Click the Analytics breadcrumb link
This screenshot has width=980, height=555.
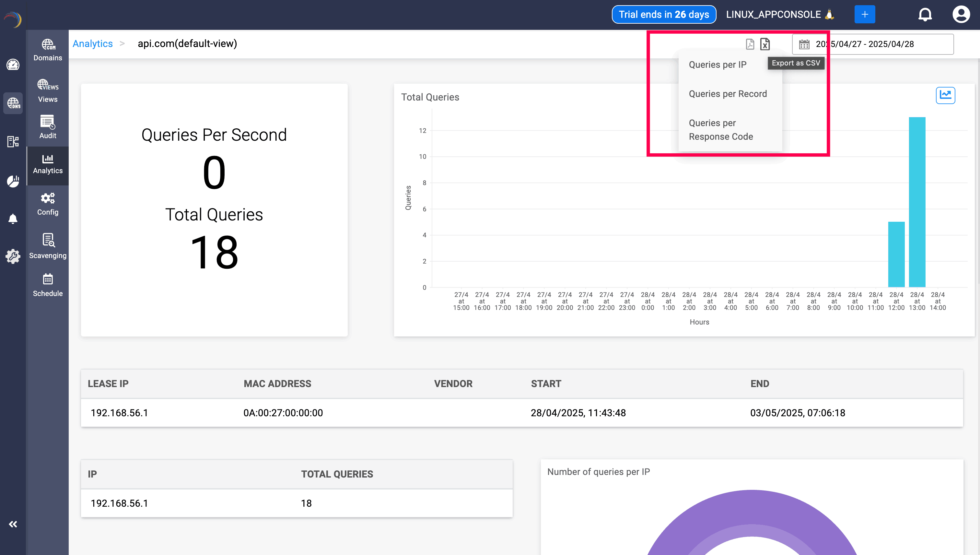(93, 43)
